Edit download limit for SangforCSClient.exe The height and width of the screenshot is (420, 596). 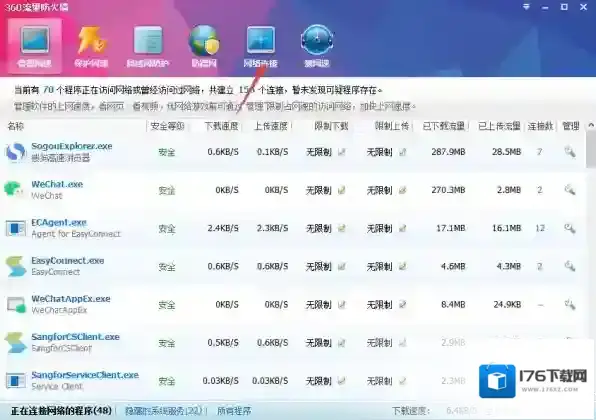(x=342, y=343)
